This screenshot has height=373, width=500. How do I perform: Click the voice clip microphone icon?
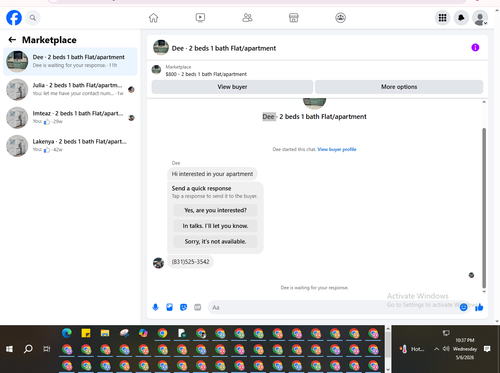tap(155, 307)
